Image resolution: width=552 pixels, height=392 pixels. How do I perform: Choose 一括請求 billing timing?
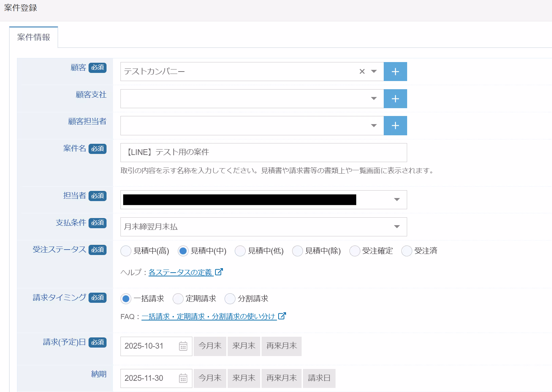(x=126, y=299)
